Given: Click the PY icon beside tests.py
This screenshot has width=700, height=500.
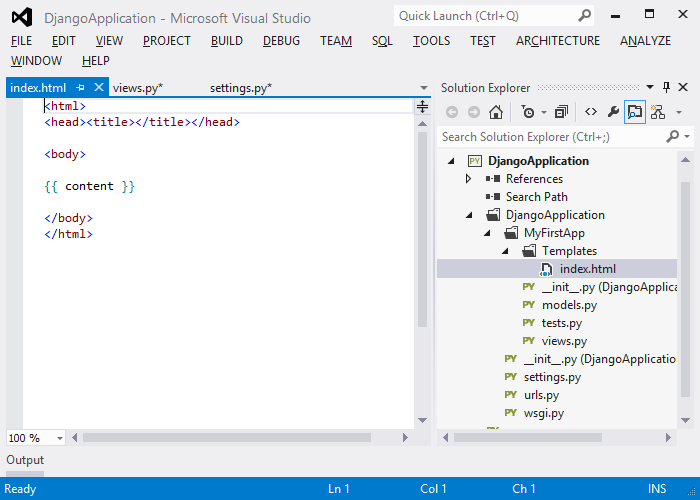Looking at the screenshot, I should [x=529, y=322].
